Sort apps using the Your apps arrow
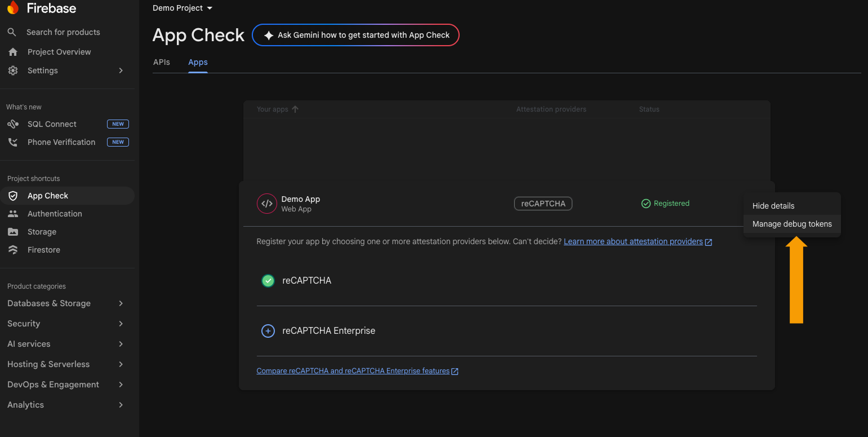This screenshot has height=437, width=868. (x=295, y=109)
